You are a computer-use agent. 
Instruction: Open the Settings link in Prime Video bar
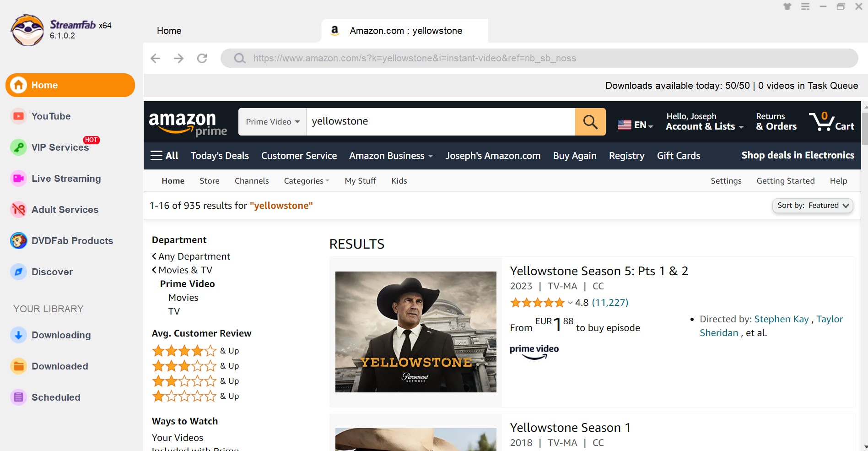(726, 181)
